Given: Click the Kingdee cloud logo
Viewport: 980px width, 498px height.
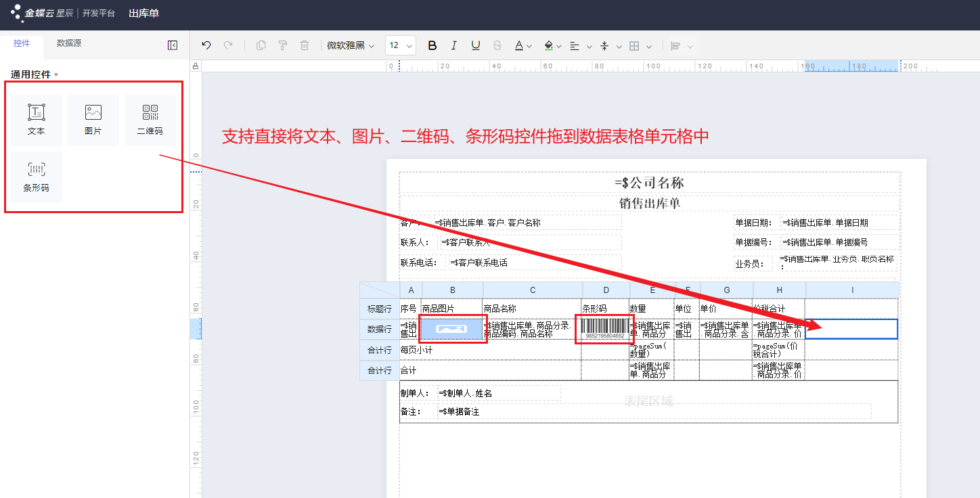Looking at the screenshot, I should click(41, 13).
